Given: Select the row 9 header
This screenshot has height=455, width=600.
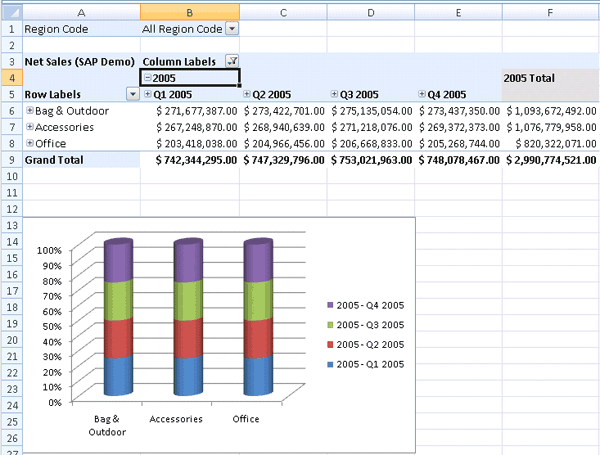Looking at the screenshot, I should pyautogui.click(x=11, y=159).
